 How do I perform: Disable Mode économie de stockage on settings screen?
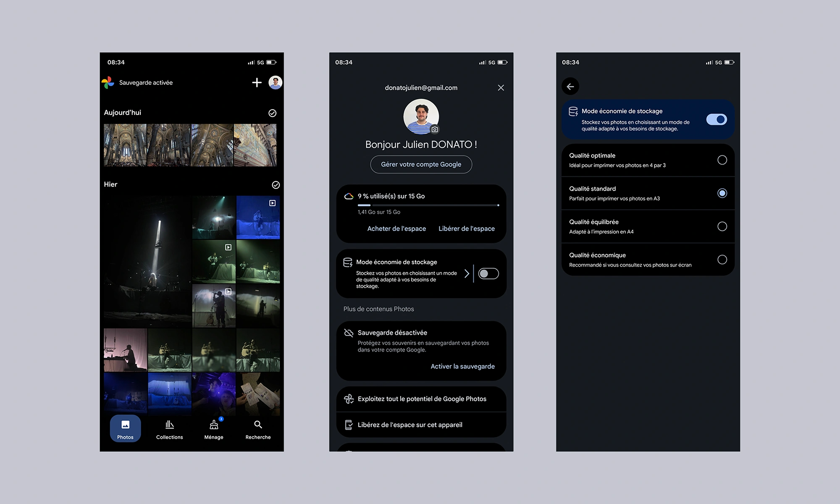(717, 120)
